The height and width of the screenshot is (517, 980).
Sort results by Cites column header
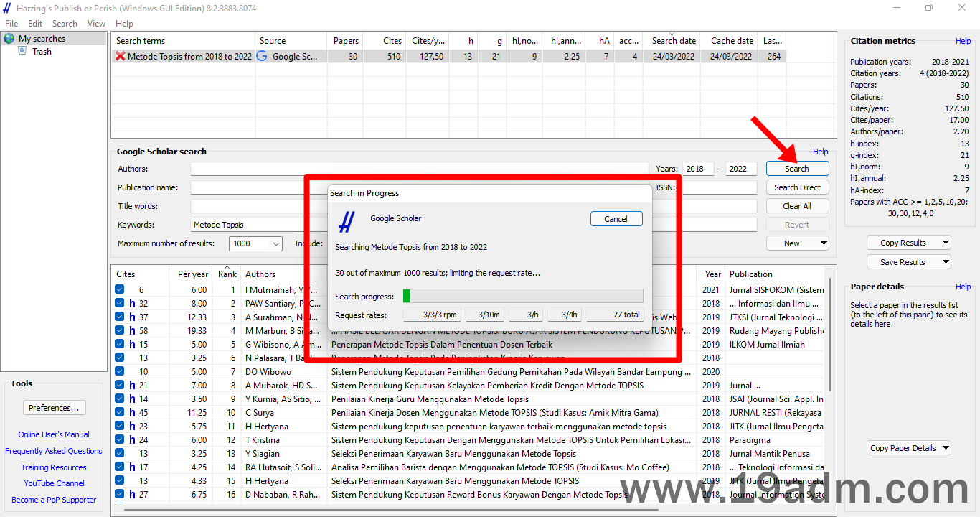[140, 274]
